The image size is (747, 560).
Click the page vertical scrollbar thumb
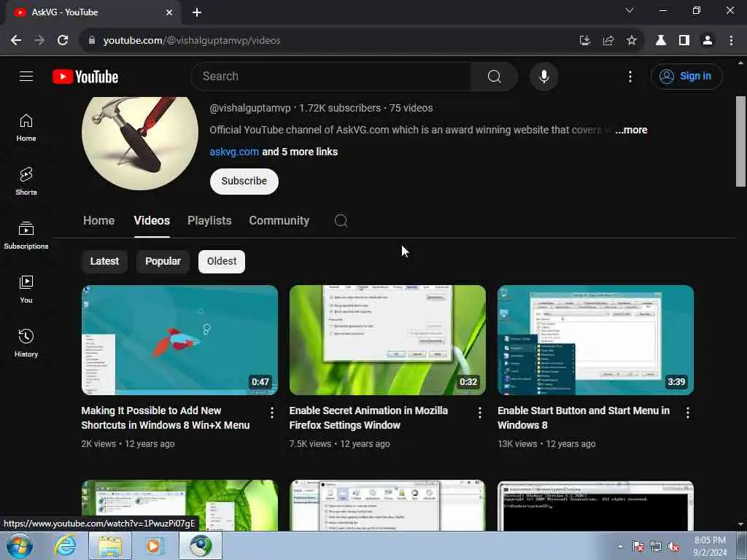coord(740,141)
